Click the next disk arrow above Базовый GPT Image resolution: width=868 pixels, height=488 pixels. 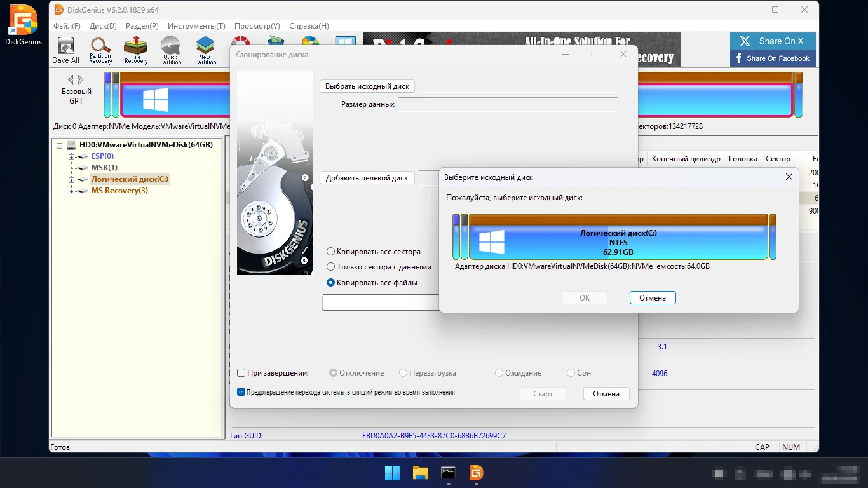coord(81,79)
